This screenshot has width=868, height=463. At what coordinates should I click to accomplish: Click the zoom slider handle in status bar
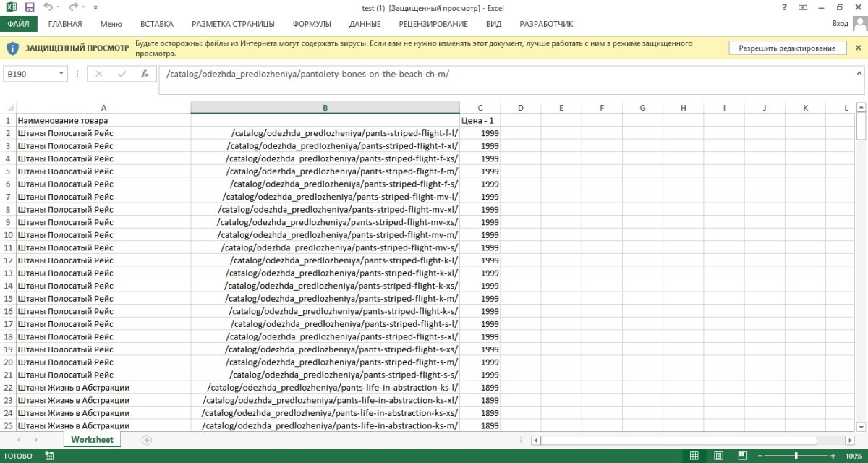coord(796,456)
